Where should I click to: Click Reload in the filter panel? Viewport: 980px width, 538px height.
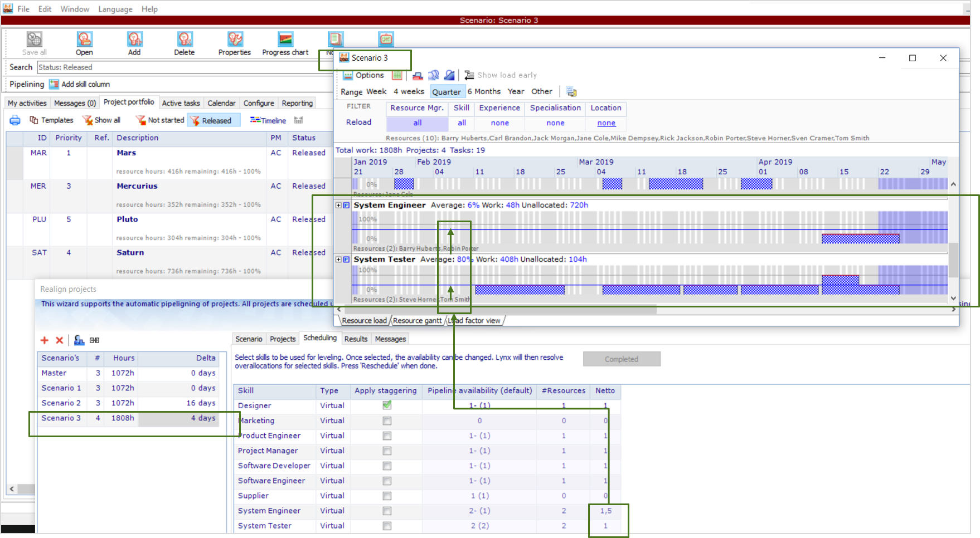point(358,122)
